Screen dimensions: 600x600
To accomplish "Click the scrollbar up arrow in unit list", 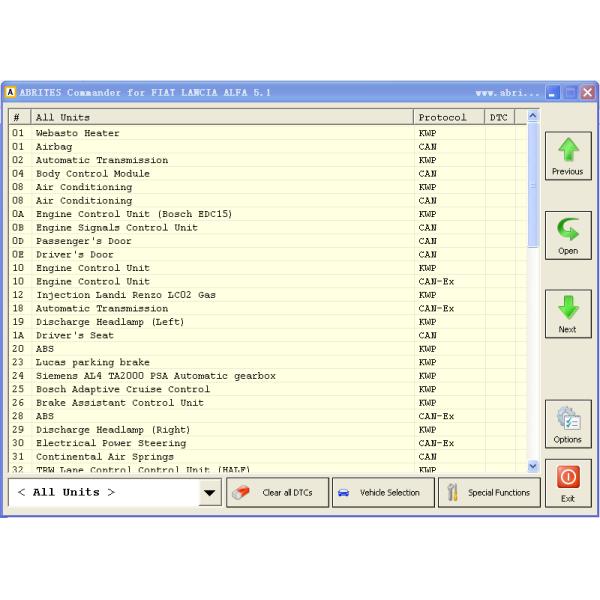I will [x=532, y=117].
